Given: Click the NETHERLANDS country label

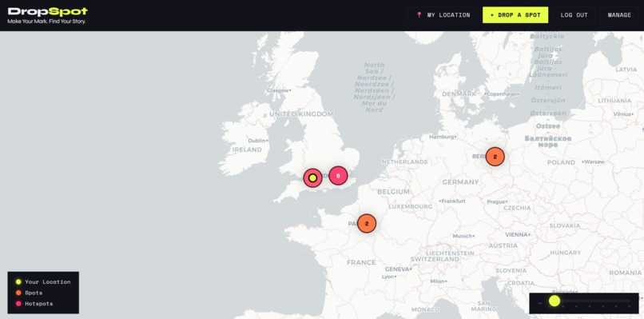Looking at the screenshot, I should click(405, 162).
